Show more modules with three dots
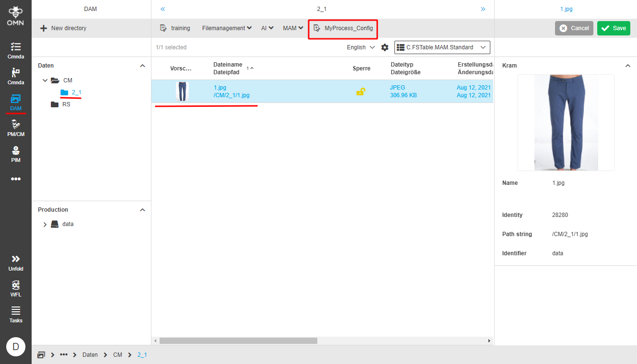 click(x=16, y=179)
